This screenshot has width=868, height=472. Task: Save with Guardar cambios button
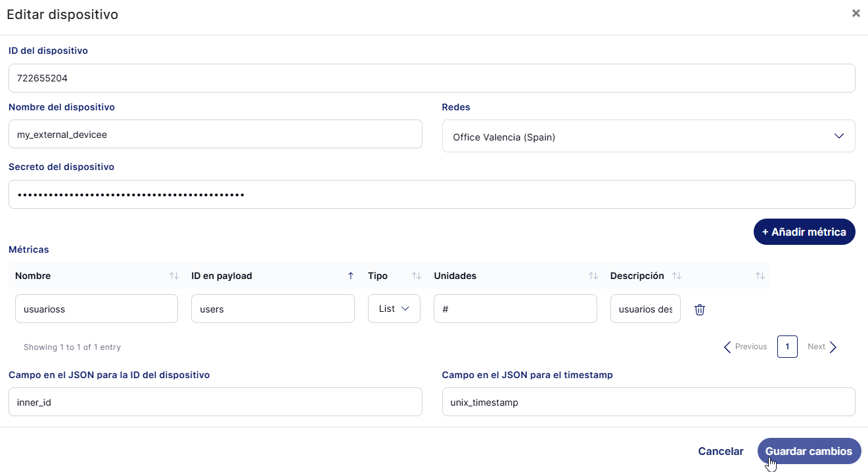click(x=808, y=451)
